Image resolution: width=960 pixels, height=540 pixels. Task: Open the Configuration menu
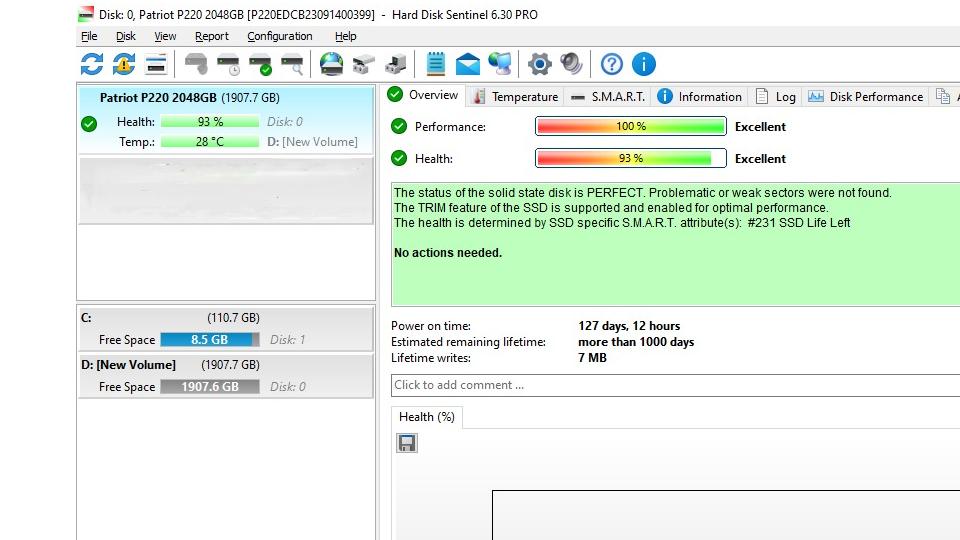280,36
